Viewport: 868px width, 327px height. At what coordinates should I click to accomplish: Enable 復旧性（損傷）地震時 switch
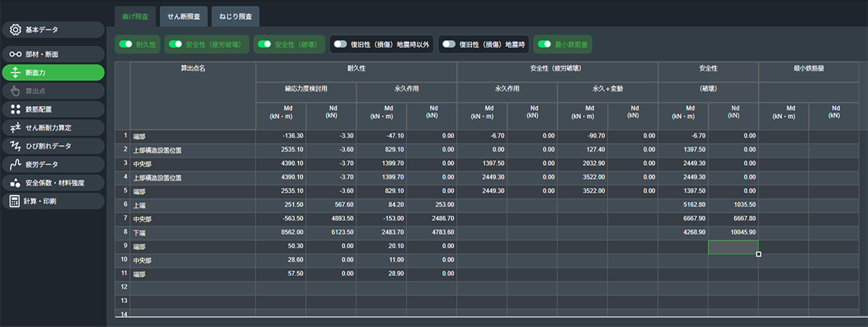coord(449,45)
